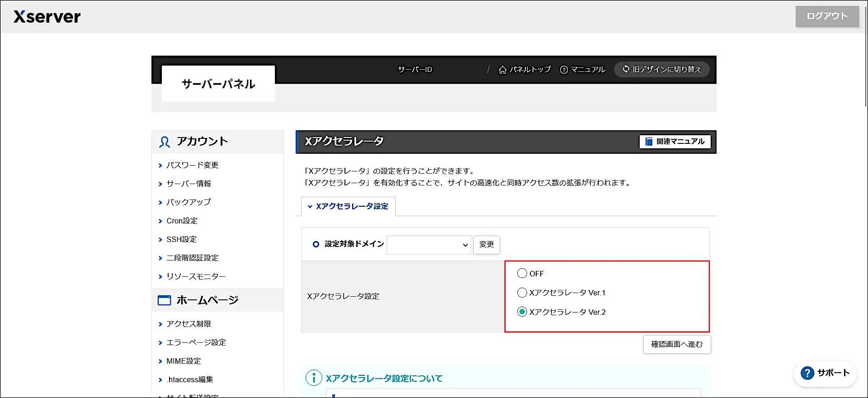
Task: Open the 設定対象ドメイン dropdown
Action: 428,245
